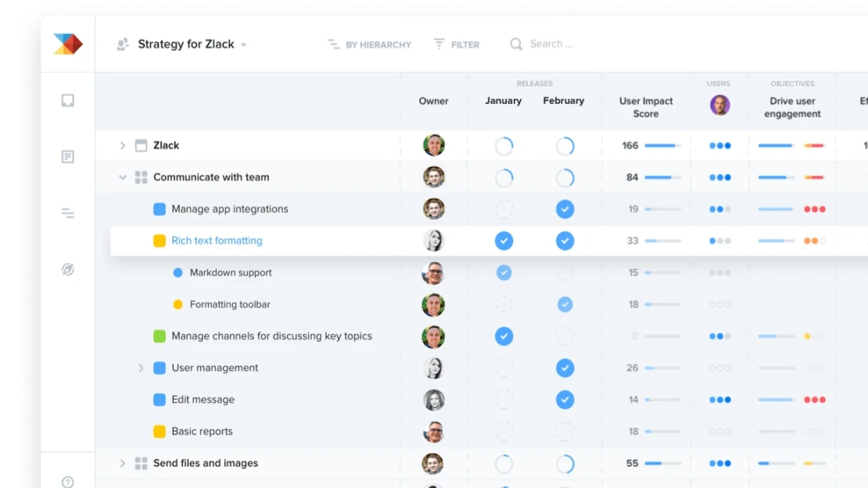
Task: Click the Zlack product icon
Action: pos(142,145)
